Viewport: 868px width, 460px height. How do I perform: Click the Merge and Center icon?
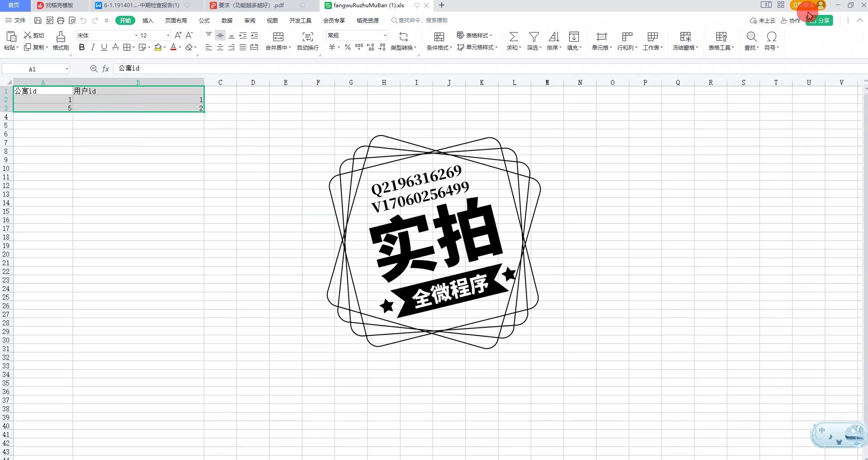pyautogui.click(x=278, y=37)
